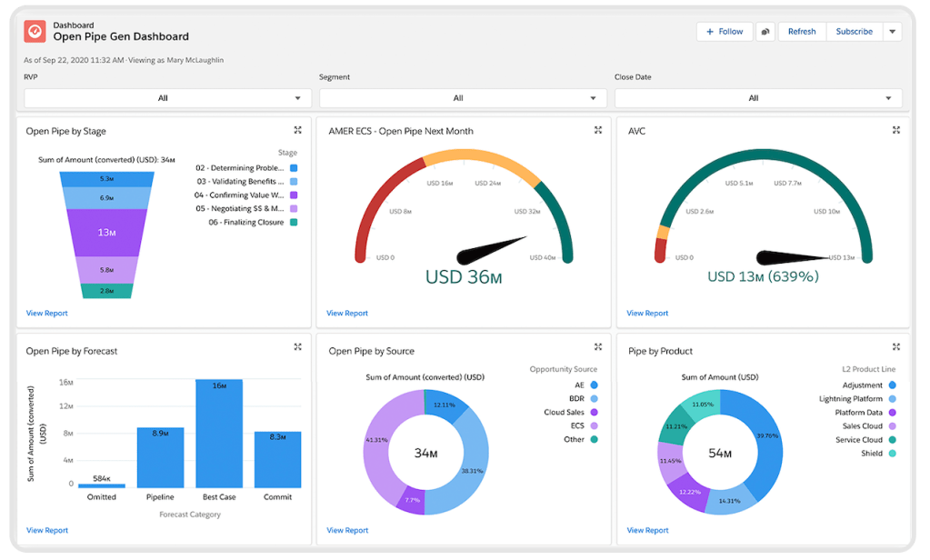Open View Report under Open Pipe by Source

(x=347, y=530)
